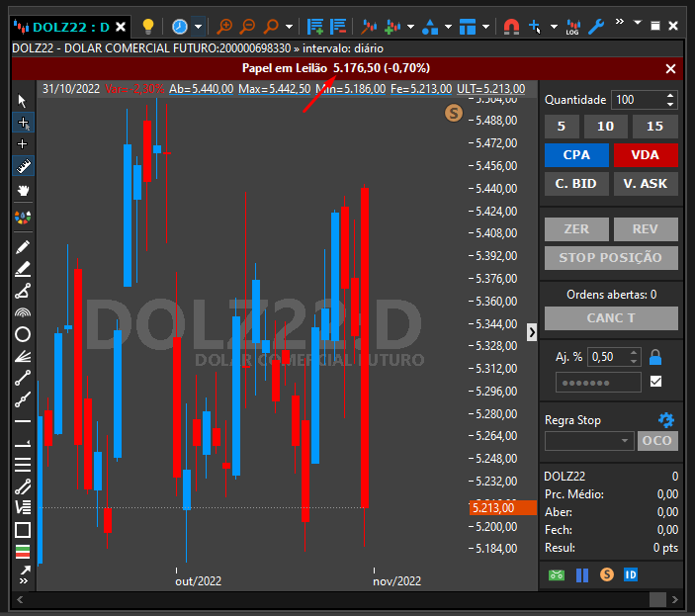
Task: Open the wrench settings icon
Action: pyautogui.click(x=596, y=27)
